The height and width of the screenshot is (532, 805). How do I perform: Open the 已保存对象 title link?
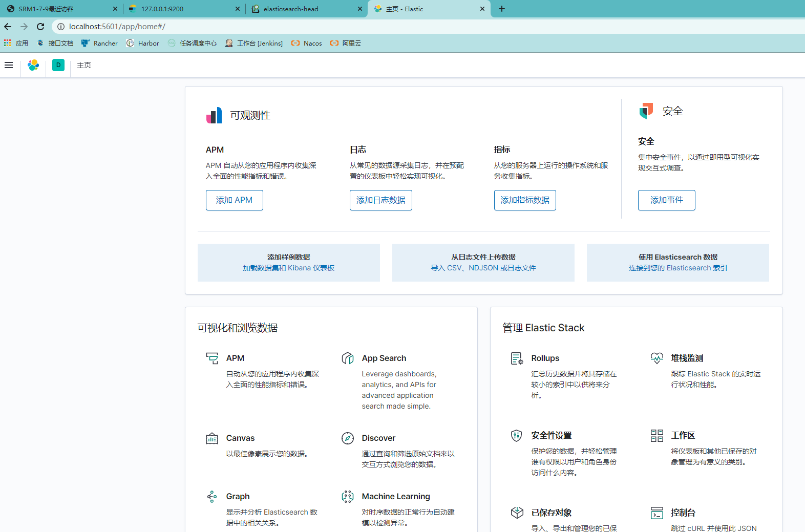[x=552, y=513]
